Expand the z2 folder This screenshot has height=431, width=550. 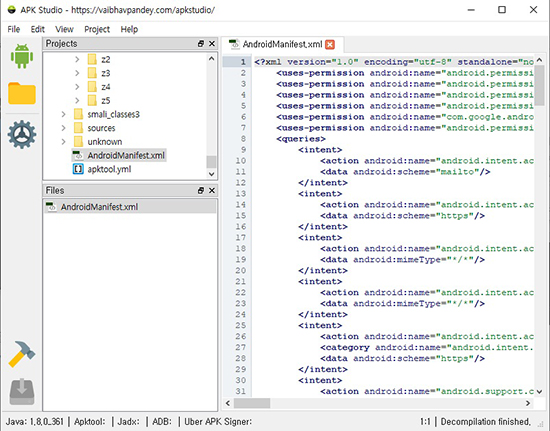tap(77, 60)
